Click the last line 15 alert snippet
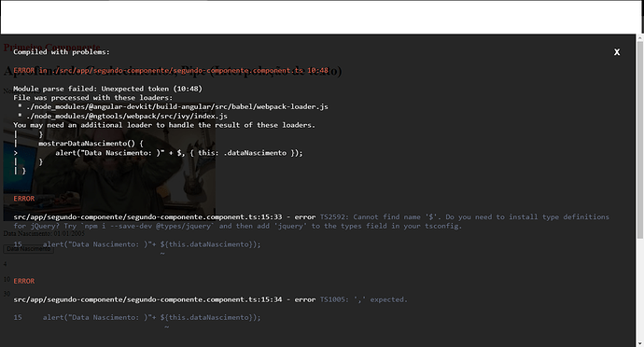Viewport: 644px width, 347px height. [x=151, y=317]
